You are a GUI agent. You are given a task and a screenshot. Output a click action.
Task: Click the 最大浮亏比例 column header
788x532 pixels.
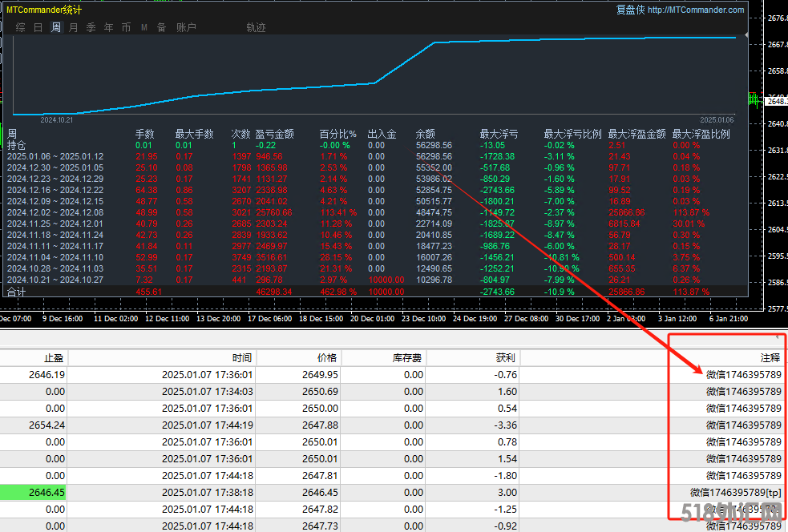(572, 134)
